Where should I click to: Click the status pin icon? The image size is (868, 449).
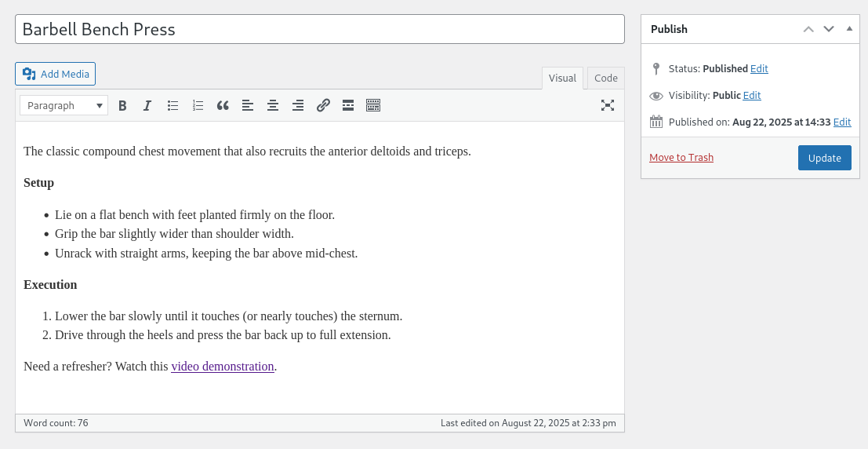[656, 69]
